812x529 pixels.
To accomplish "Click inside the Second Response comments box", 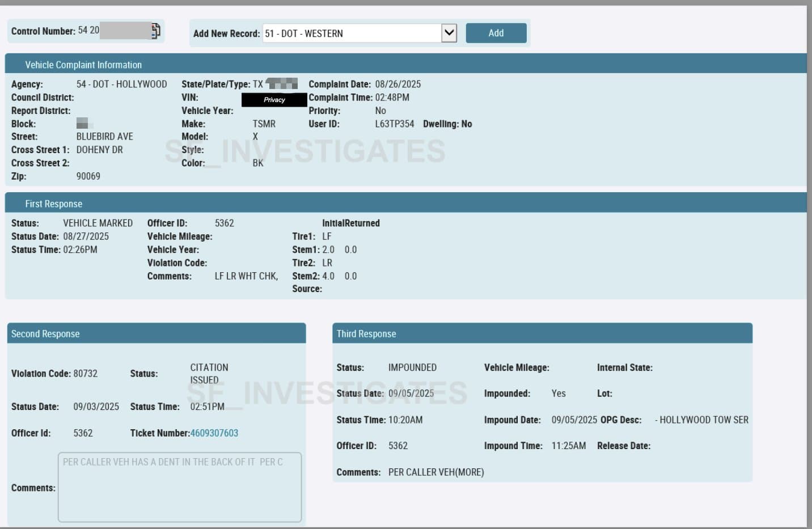I will 179,488.
